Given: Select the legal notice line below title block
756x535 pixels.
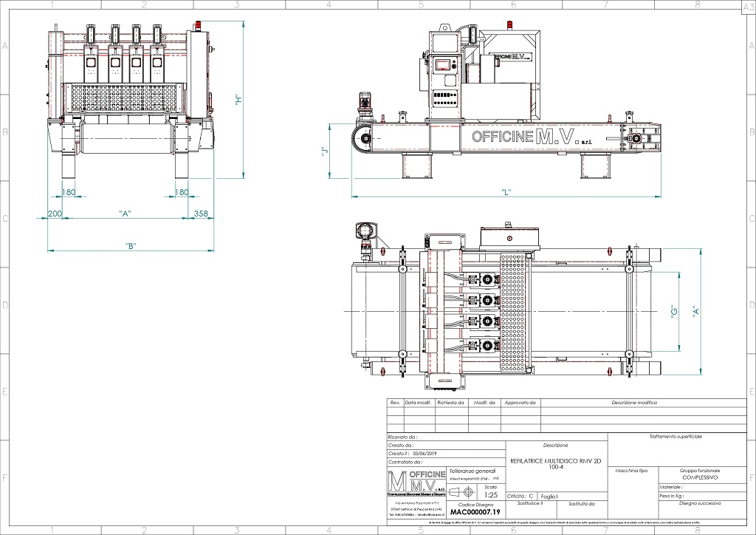Looking at the screenshot, I should coord(564,522).
